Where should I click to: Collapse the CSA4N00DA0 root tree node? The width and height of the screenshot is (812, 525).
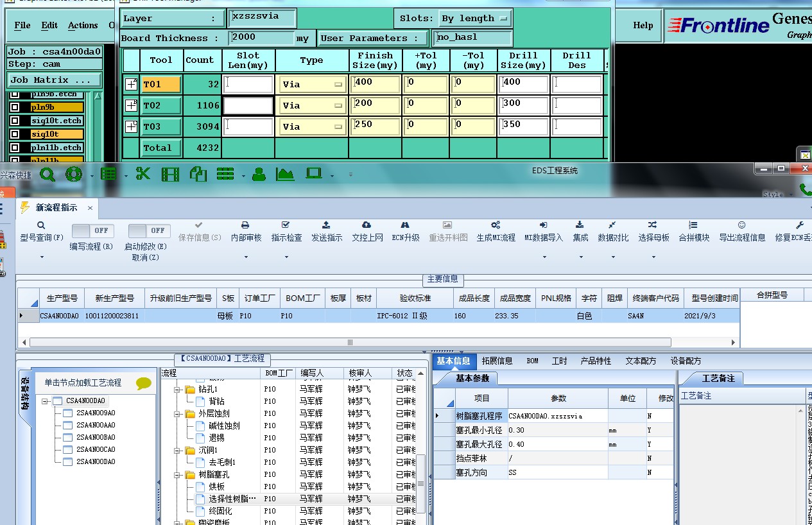click(x=45, y=401)
